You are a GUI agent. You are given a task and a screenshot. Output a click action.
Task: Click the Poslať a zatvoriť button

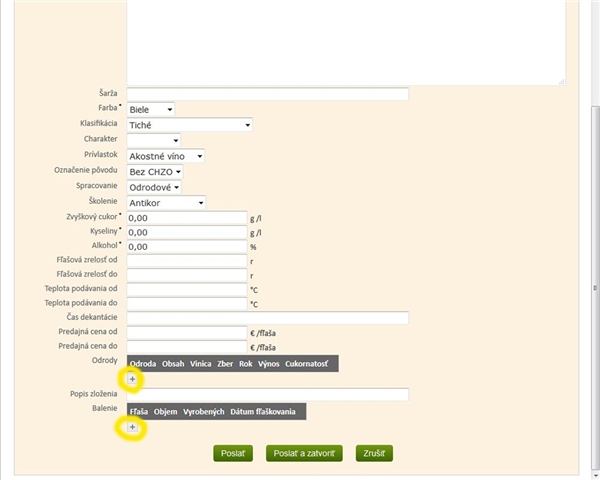[x=304, y=453]
